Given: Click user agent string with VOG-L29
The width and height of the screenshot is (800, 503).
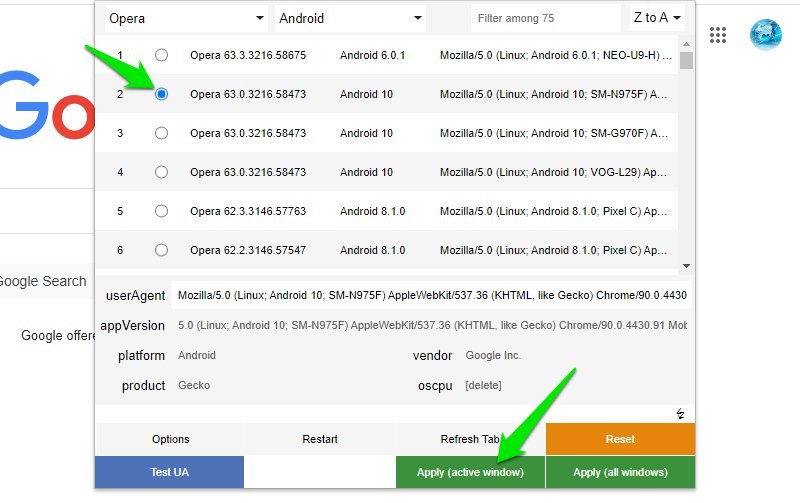Looking at the screenshot, I should [x=553, y=172].
